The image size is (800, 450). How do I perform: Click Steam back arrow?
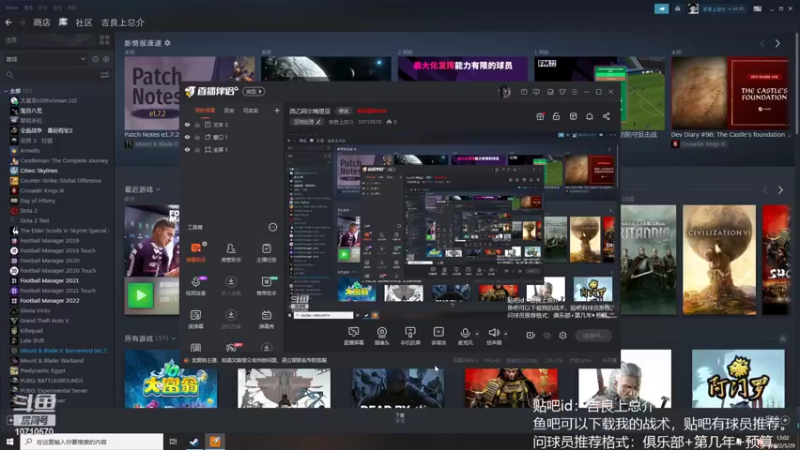tap(9, 22)
